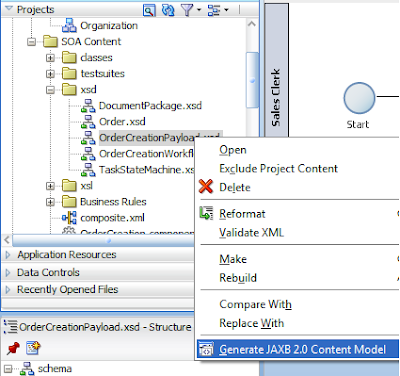The width and height of the screenshot is (400, 376).
Task: Click the Reformat icon in menu
Action: pos(206,213)
